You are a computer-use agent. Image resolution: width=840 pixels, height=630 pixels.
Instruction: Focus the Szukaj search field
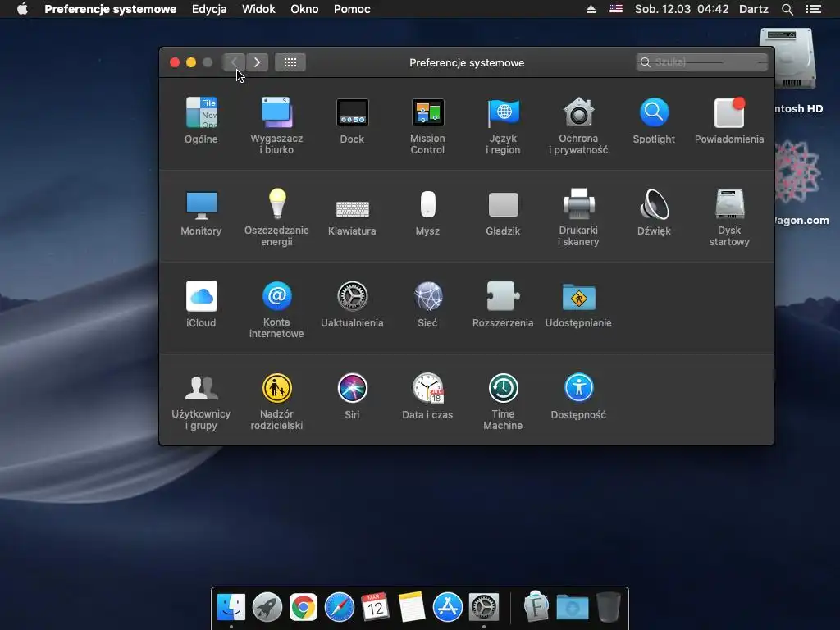(x=702, y=62)
